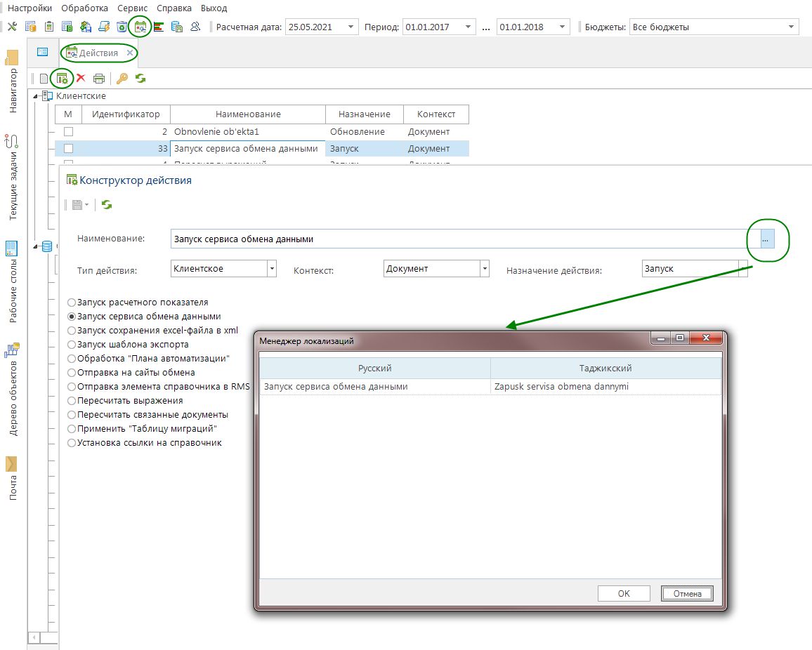
Task: Click the printer icon in tab toolbar
Action: (x=99, y=79)
